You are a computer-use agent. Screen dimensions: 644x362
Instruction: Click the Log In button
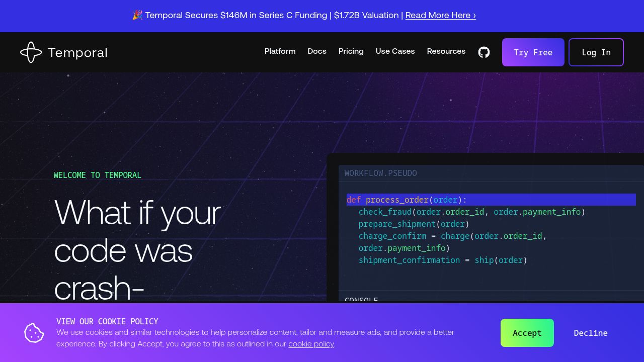point(596,52)
